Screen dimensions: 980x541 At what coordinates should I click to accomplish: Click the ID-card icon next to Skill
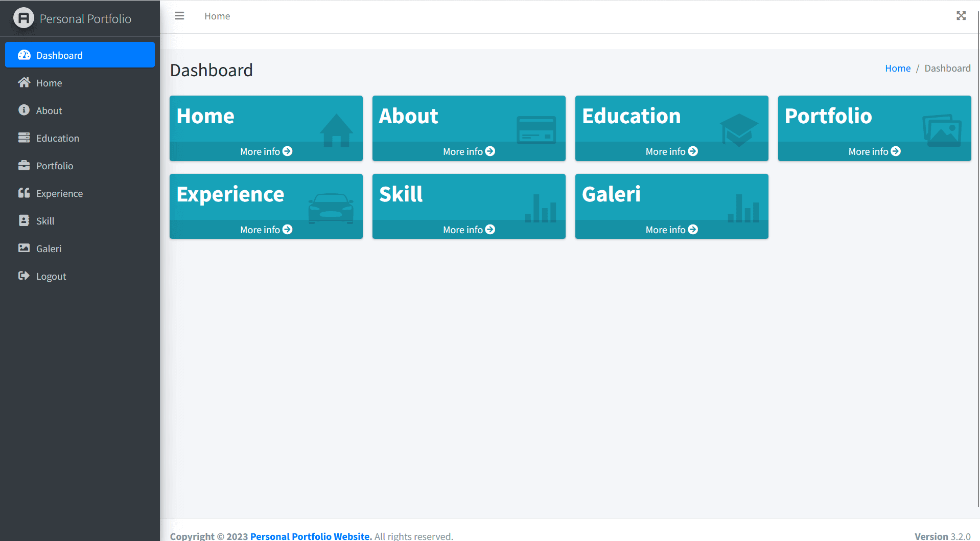(x=25, y=220)
